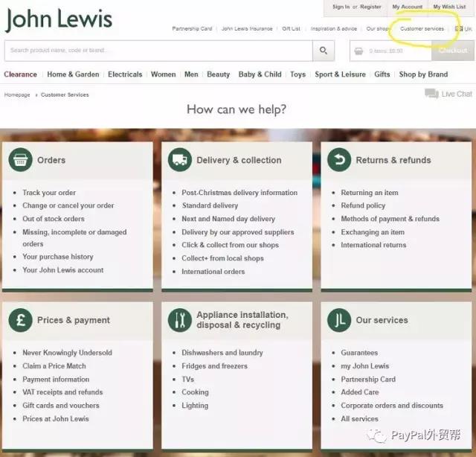
Task: Open the Customer services header link
Action: pos(422,28)
